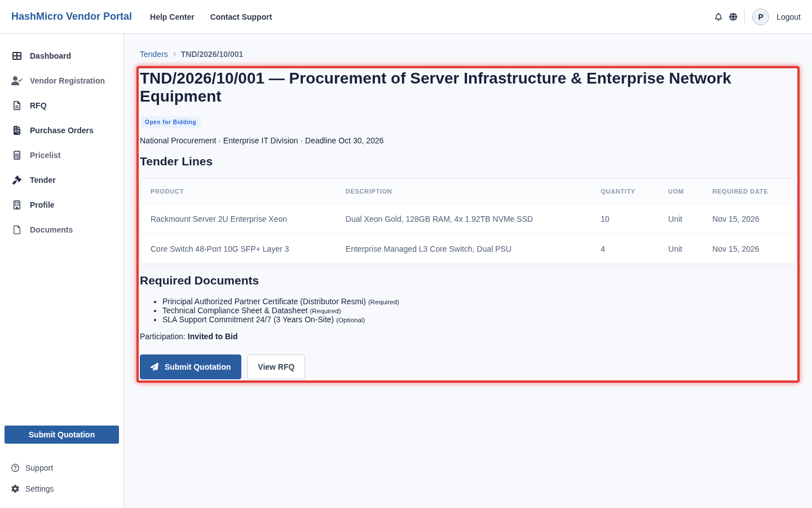
Task: Click the Logout link
Action: pos(788,17)
